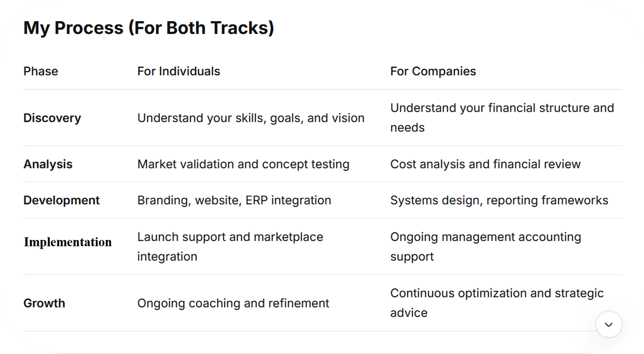This screenshot has height=354, width=644.
Task: Select the "Analysis" phase label
Action: [x=48, y=164]
